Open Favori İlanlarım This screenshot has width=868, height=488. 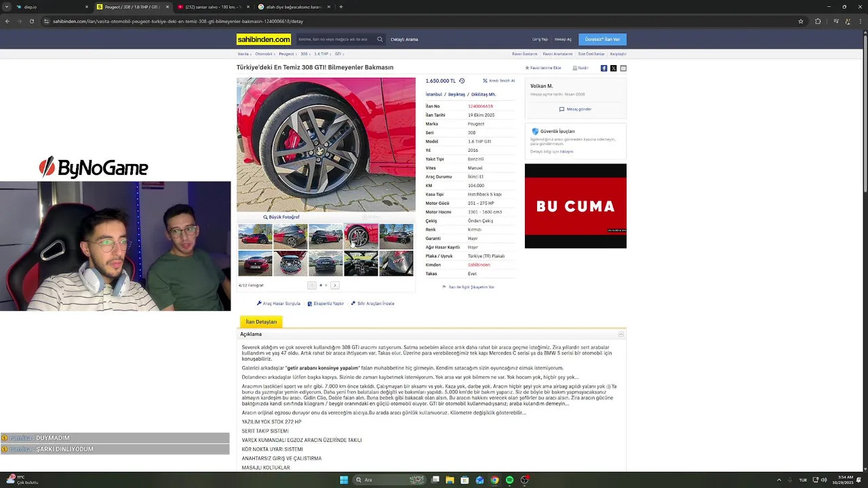525,54
